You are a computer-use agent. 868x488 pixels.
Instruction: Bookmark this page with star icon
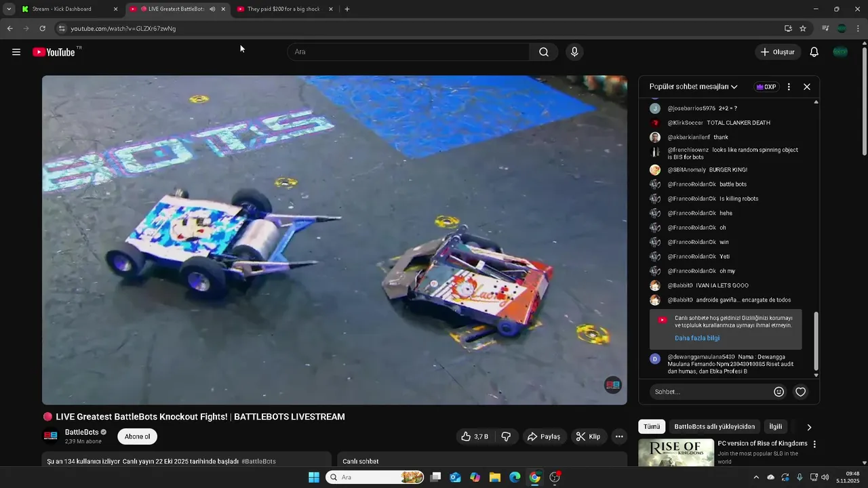(803, 28)
